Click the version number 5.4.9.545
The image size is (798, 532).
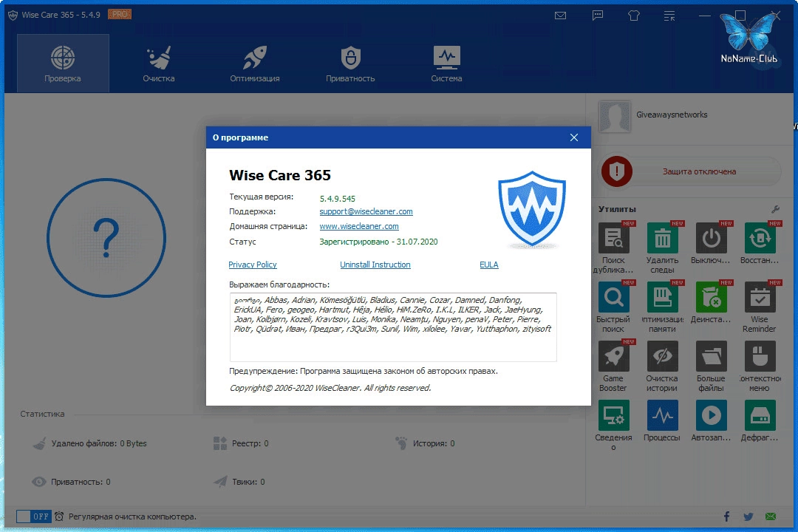pos(338,199)
